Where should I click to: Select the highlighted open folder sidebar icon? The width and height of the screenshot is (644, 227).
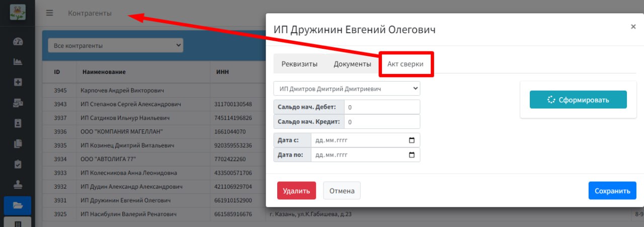pyautogui.click(x=18, y=205)
